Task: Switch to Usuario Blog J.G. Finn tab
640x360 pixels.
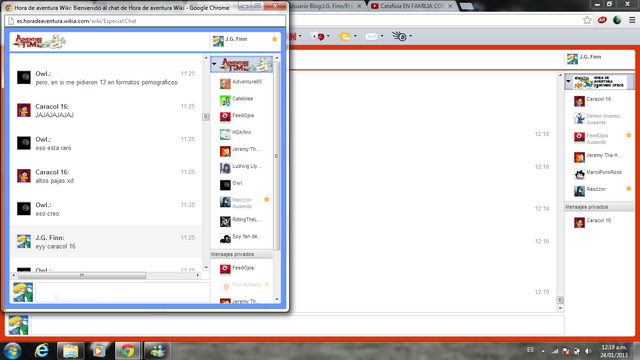Action: 325,6
